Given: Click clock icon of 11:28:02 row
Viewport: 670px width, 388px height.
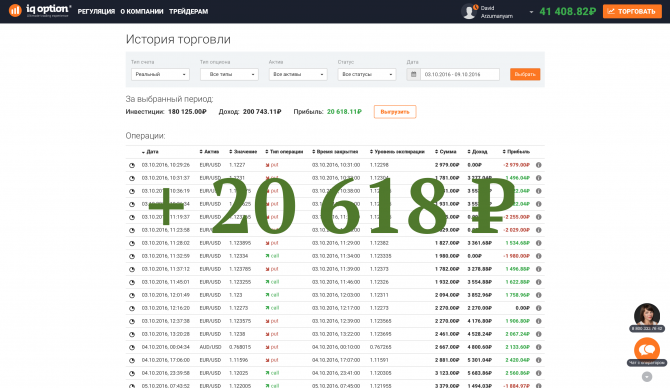Looking at the screenshot, I should pyautogui.click(x=132, y=243).
